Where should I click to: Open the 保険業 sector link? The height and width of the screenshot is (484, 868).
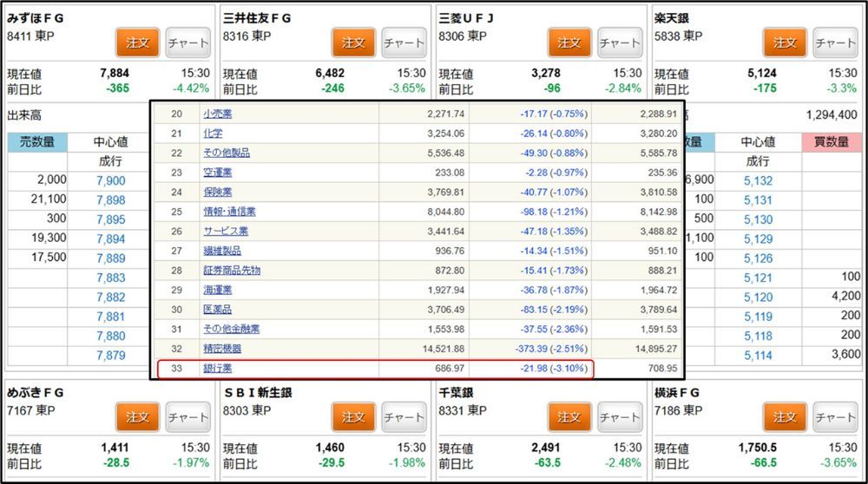218,192
